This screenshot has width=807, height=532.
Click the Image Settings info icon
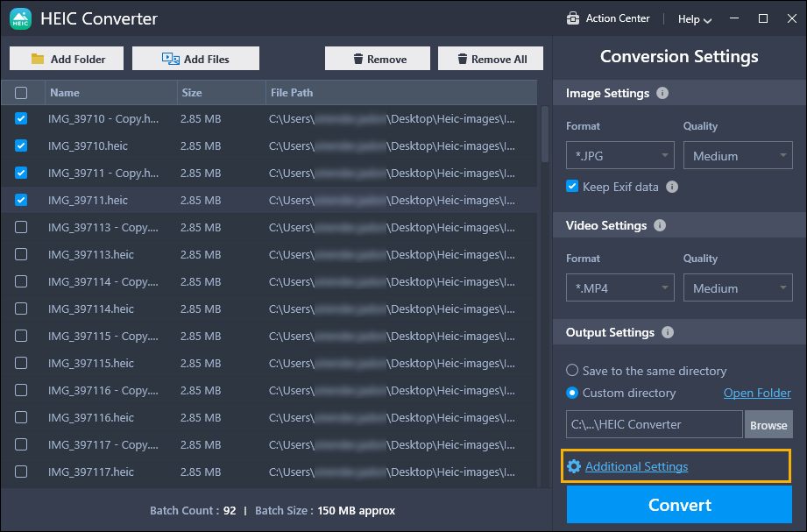pyautogui.click(x=662, y=93)
